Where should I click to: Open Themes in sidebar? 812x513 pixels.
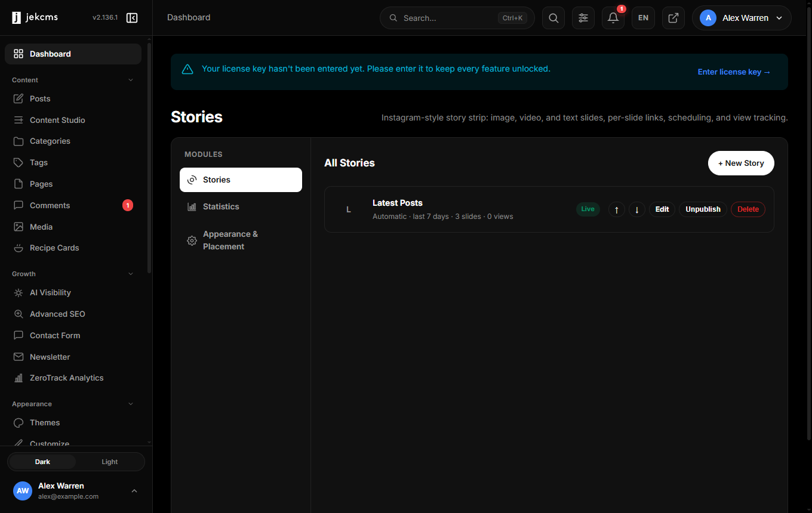click(x=73, y=422)
